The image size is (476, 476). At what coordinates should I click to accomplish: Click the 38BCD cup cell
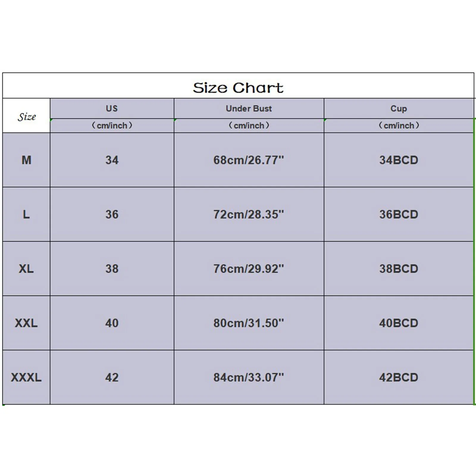(x=399, y=269)
